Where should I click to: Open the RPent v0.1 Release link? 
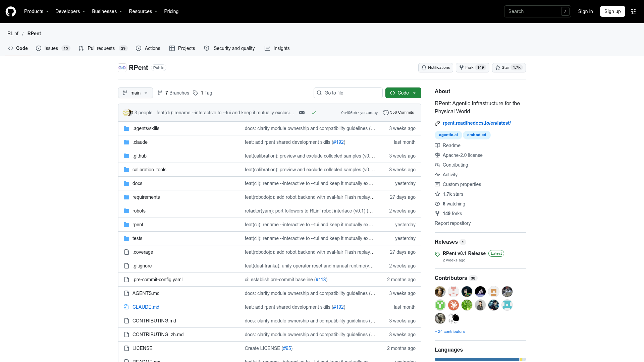pos(464,253)
